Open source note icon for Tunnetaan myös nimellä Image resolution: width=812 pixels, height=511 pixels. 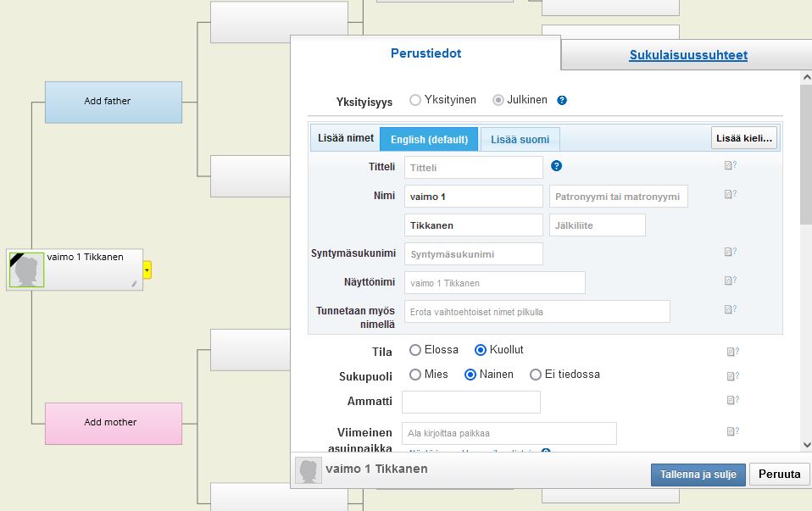coord(730,309)
